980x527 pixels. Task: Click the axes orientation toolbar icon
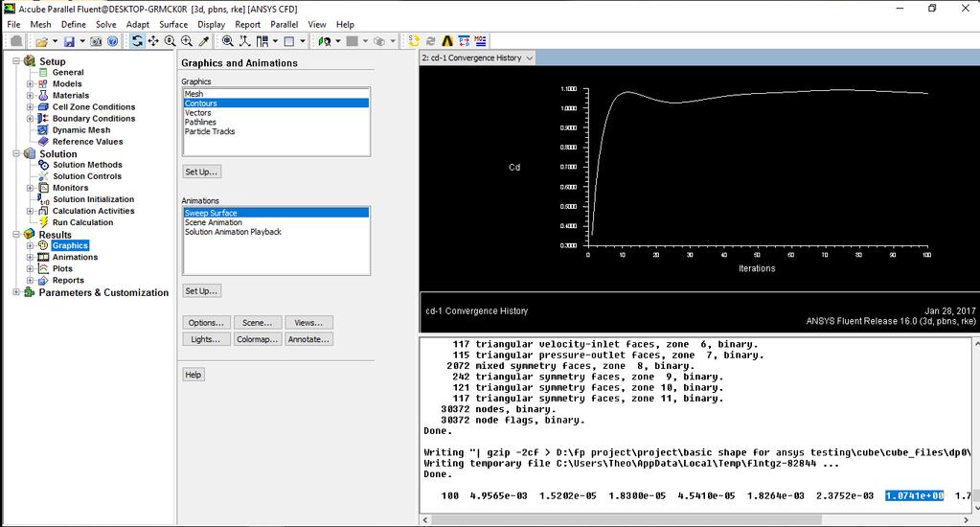pyautogui.click(x=245, y=41)
